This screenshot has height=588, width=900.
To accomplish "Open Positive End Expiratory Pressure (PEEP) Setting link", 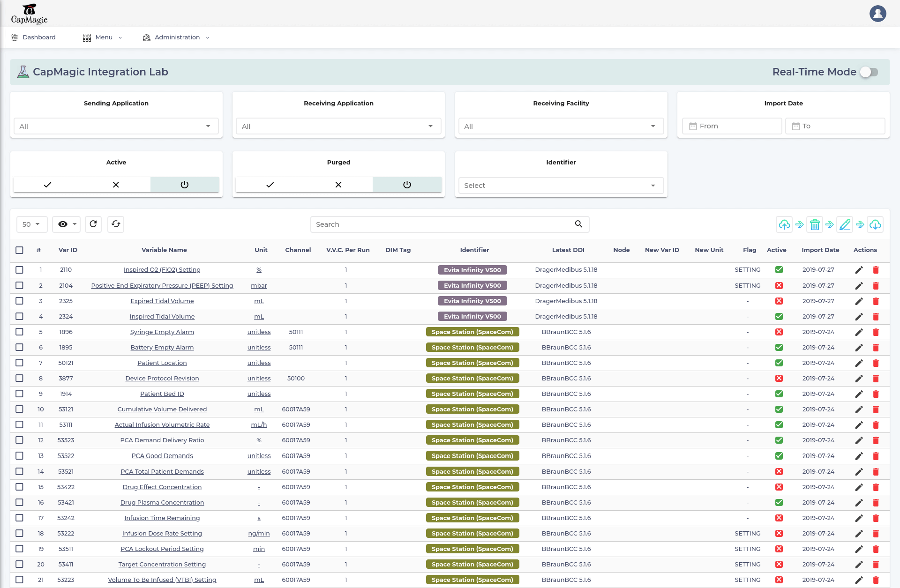I will [162, 285].
